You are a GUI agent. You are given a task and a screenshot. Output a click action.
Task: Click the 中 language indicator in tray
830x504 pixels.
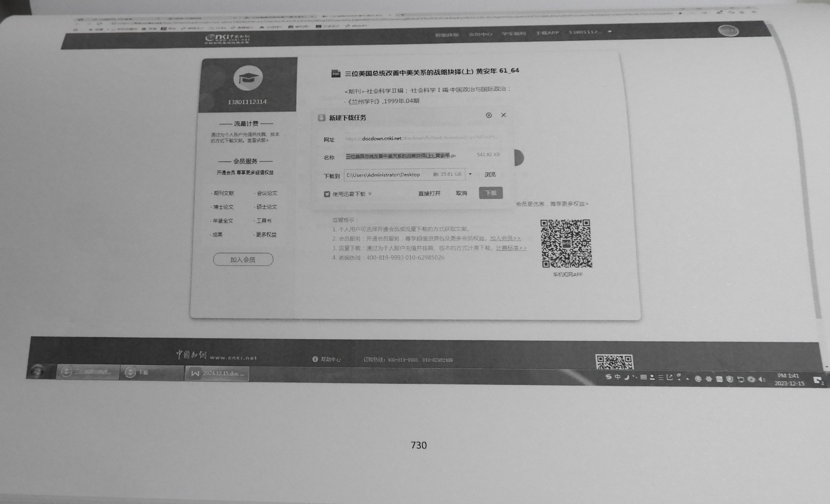point(618,377)
